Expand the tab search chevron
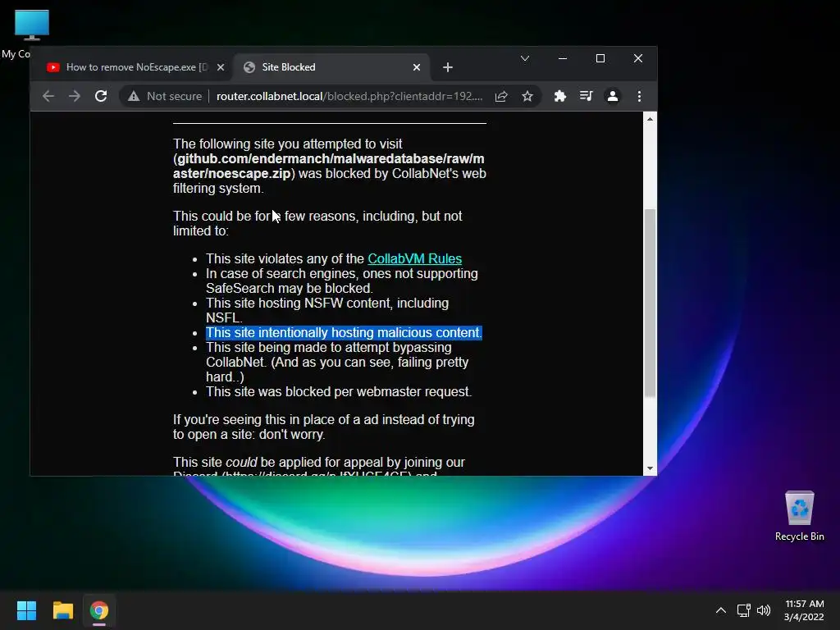The width and height of the screenshot is (840, 630). [525, 58]
